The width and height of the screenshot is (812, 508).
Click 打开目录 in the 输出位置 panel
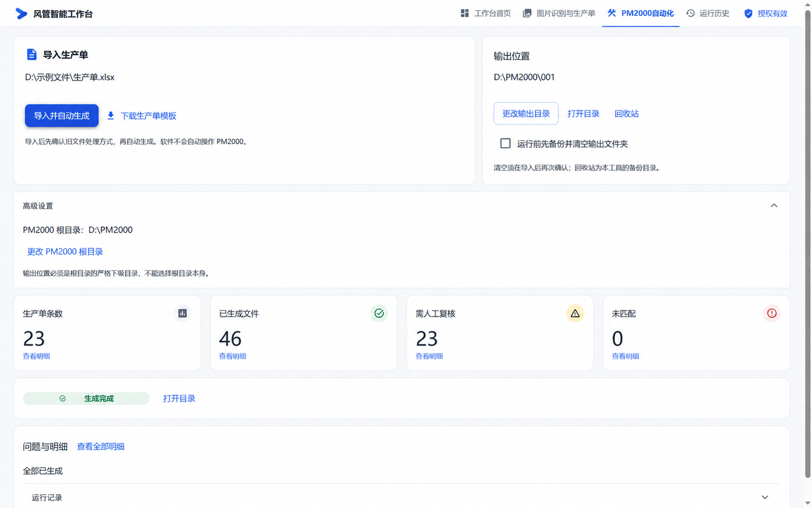[584, 114]
